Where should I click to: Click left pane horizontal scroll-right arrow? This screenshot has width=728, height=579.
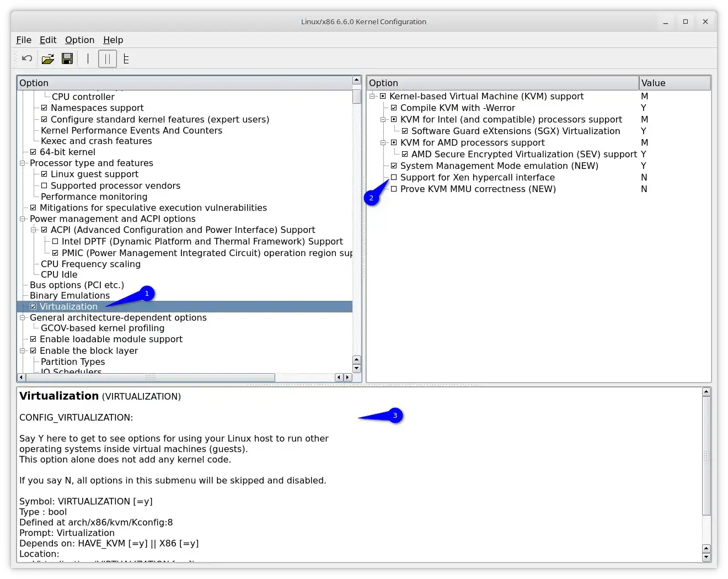point(347,378)
